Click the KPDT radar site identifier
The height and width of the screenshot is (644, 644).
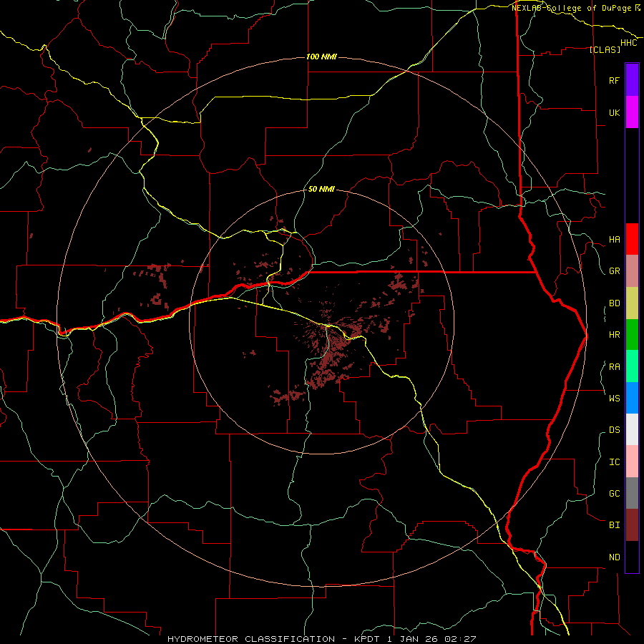click(x=368, y=639)
